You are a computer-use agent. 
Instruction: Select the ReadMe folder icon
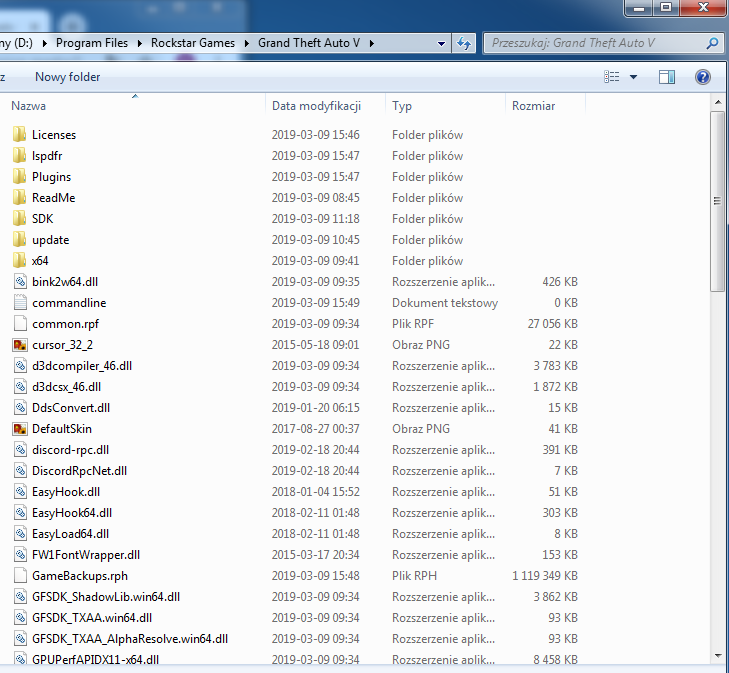point(20,197)
